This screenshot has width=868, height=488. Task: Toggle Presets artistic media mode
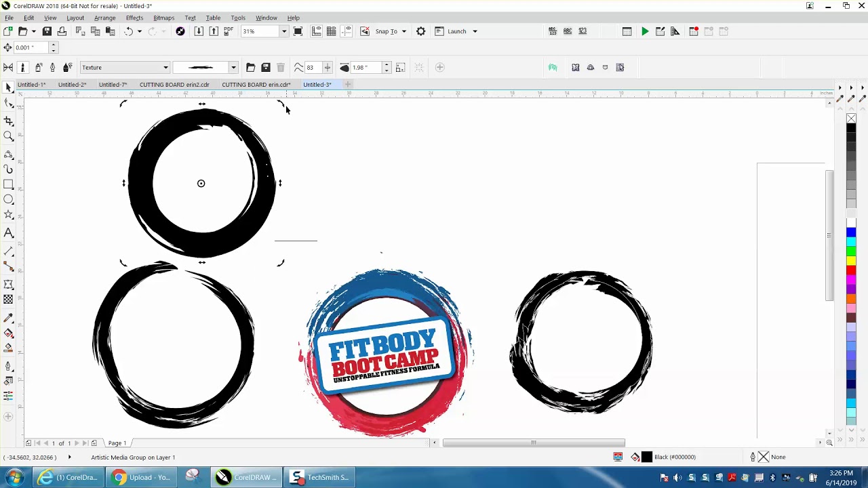8,67
